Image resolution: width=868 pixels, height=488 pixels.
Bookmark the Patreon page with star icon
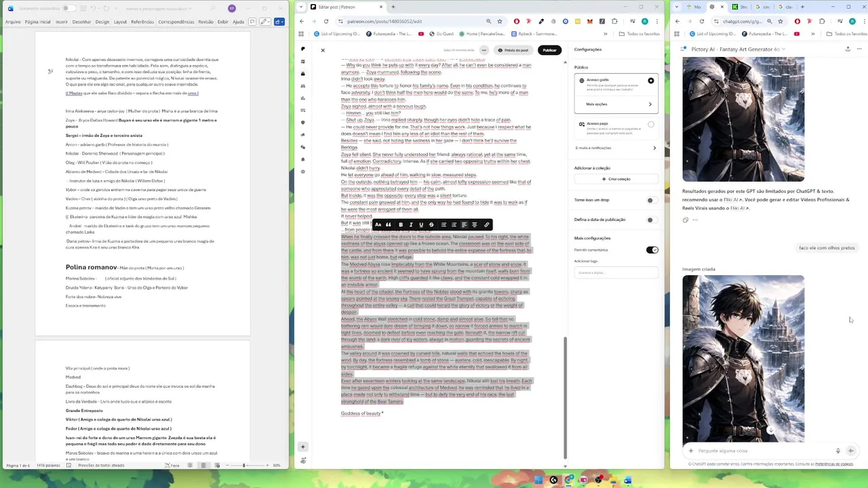tap(500, 21)
